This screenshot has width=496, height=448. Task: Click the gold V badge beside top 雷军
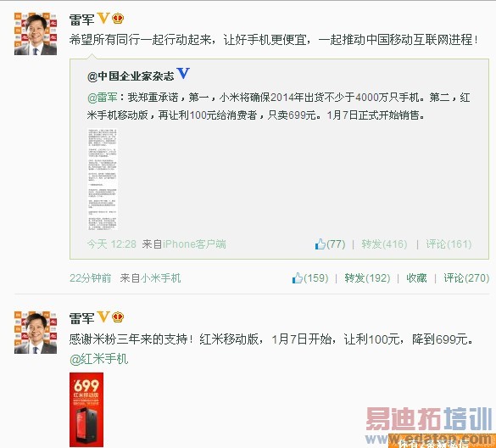103,18
